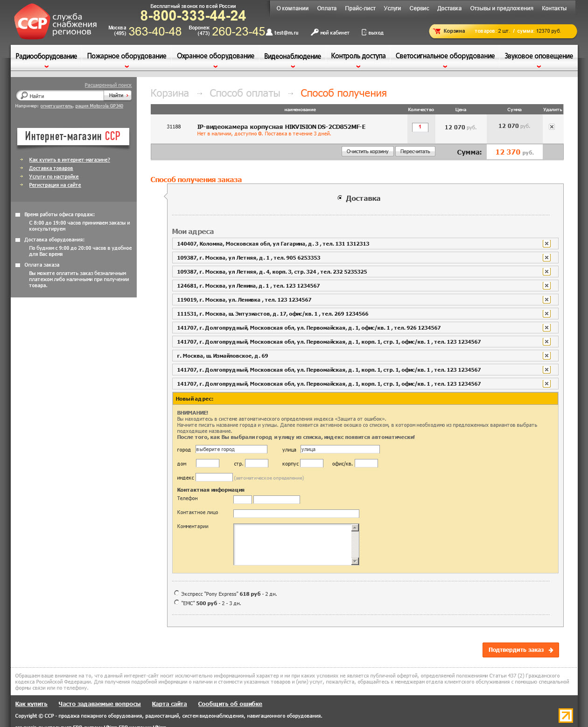Click the город input field
Screen dimensions: 588x727
point(231,449)
